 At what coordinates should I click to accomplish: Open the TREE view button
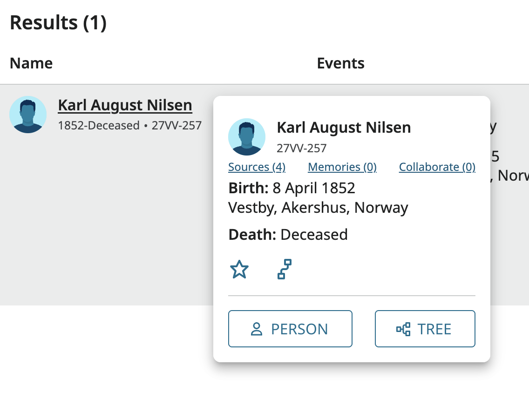pos(425,329)
